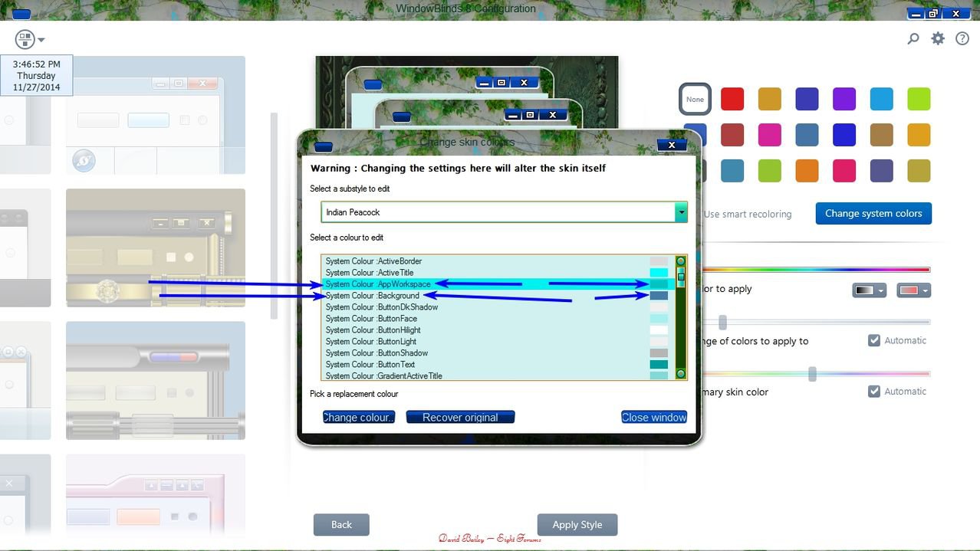Pick the gold swatch next to red
Screen dimensions: 980x551
coord(770,99)
